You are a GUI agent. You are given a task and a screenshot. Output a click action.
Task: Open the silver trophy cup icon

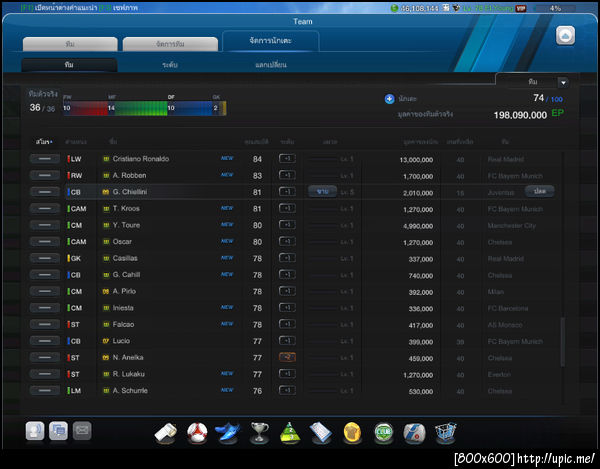coord(259,433)
